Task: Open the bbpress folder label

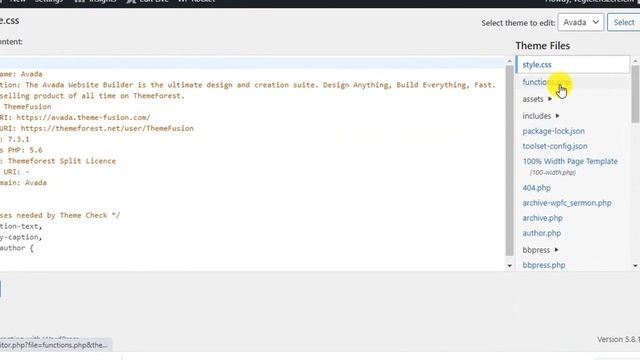Action: pos(536,250)
